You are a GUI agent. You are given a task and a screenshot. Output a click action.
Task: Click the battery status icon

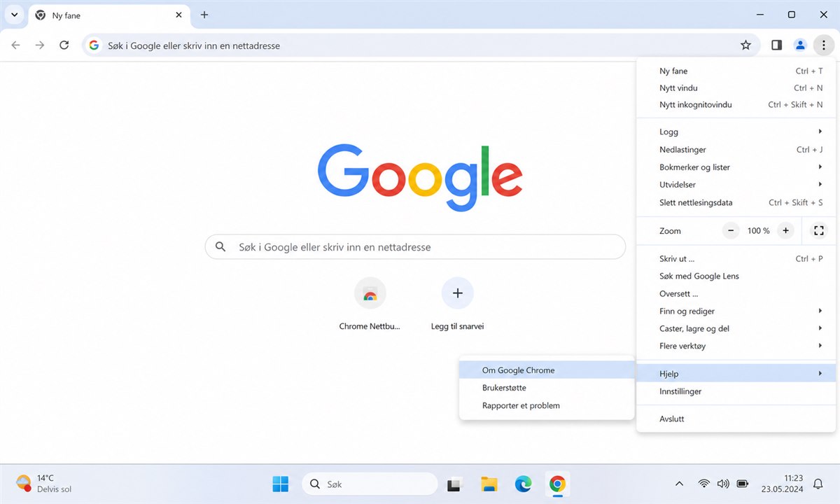point(743,484)
